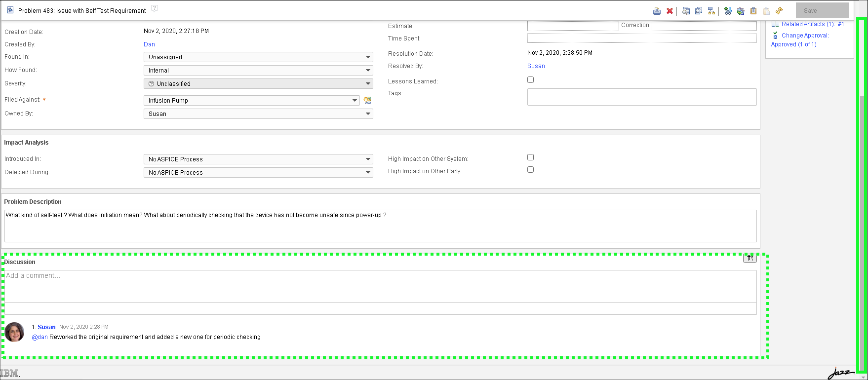This screenshot has width=868, height=380.
Task: Open the Introduced In dropdown
Action: click(x=258, y=159)
